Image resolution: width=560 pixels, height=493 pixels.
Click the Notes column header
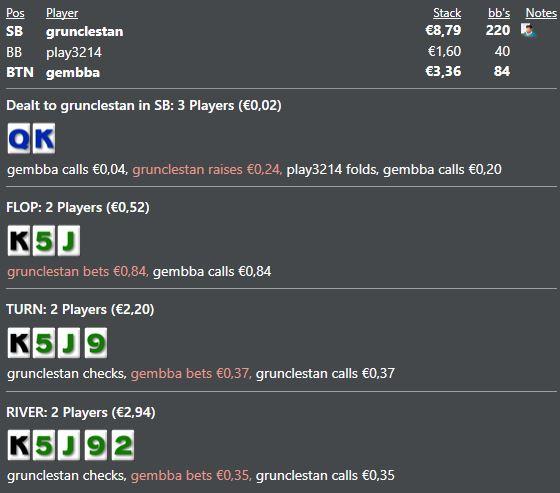pos(541,13)
